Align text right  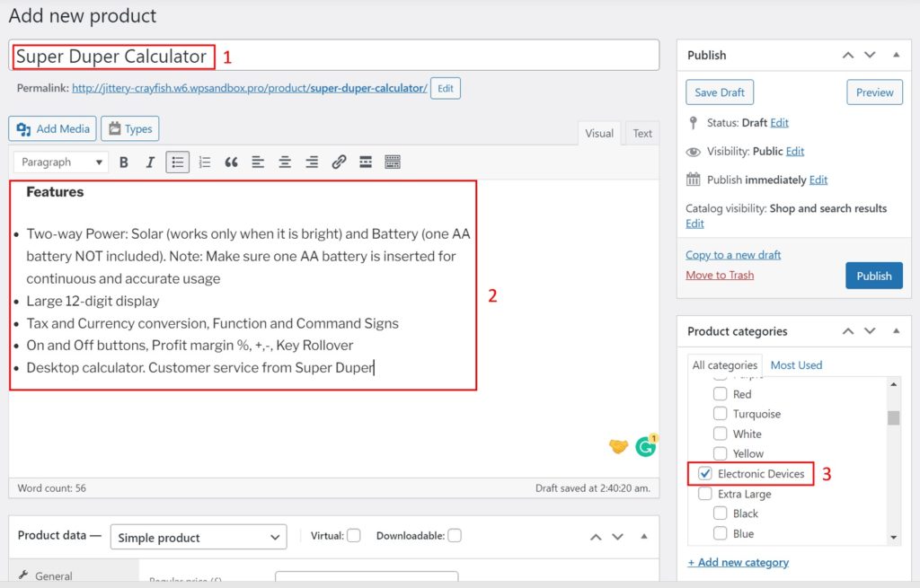point(312,162)
